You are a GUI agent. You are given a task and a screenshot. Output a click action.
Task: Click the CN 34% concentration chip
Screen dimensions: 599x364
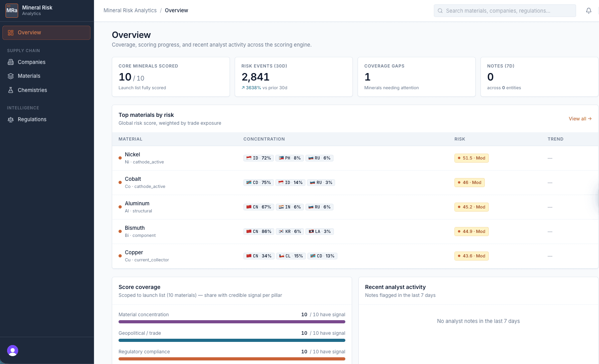[259, 256]
